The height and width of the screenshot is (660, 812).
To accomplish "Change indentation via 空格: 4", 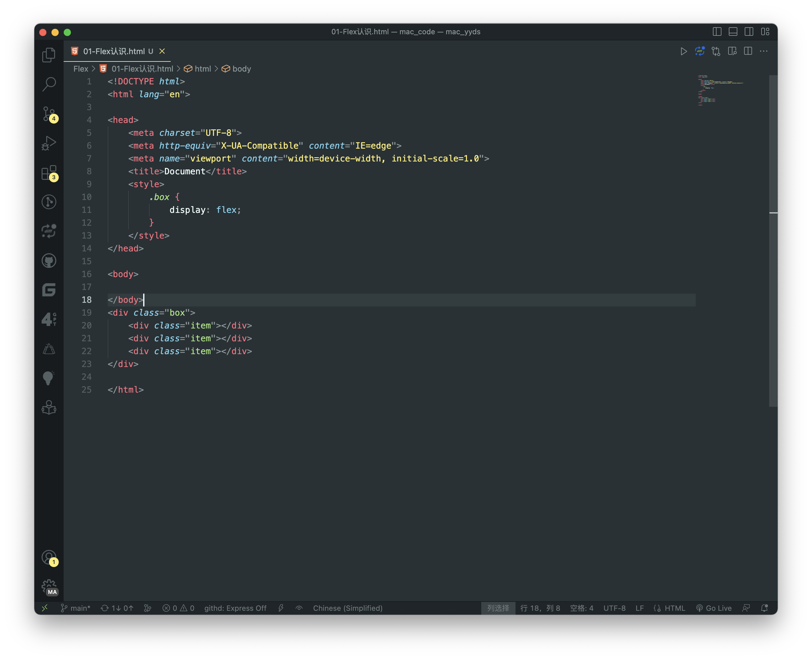I will 582,608.
